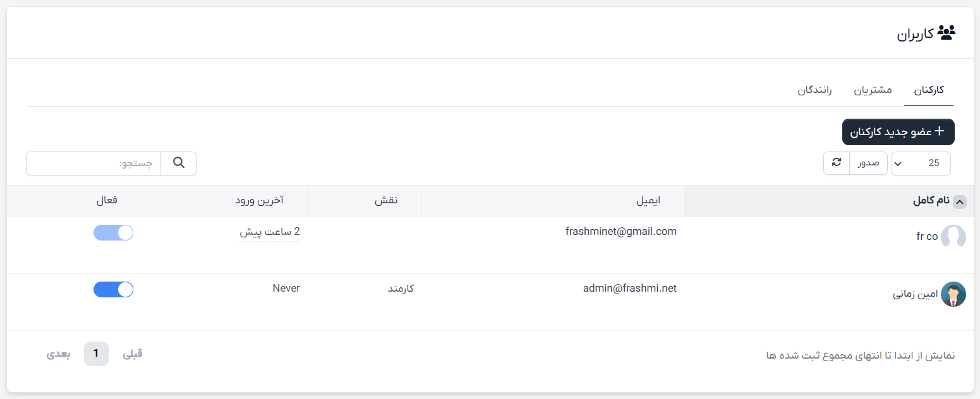The height and width of the screenshot is (399, 980).
Task: Toggle the active switch for fr co
Action: click(x=113, y=232)
